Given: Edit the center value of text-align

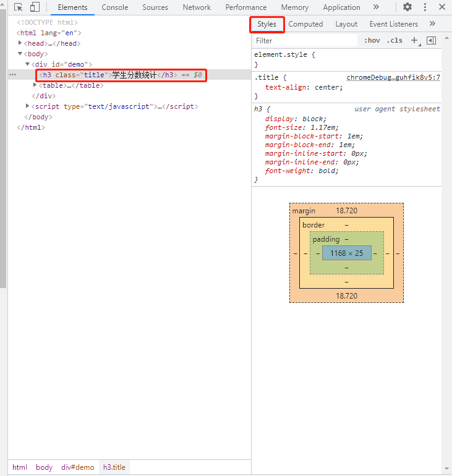Looking at the screenshot, I should 327,87.
